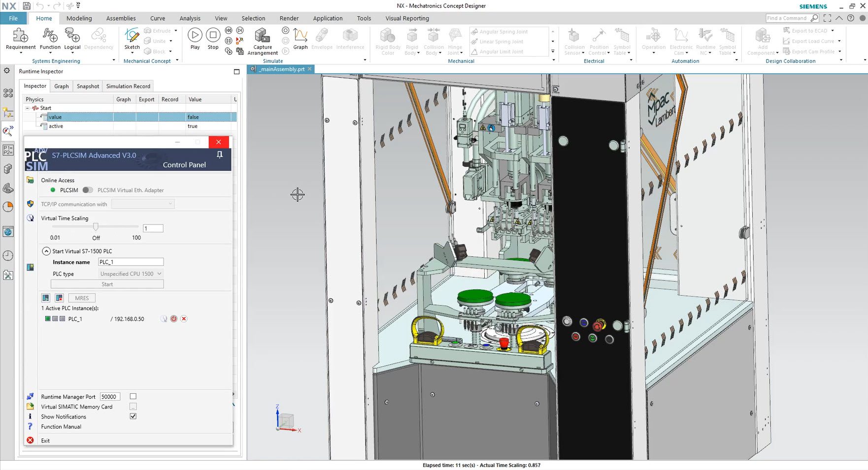868x470 pixels.
Task: Click Virtual SIMATIC Memory Card browse button
Action: tap(133, 407)
